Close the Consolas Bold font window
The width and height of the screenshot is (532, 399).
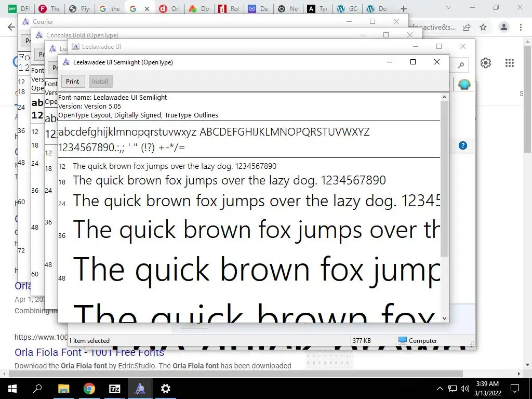tap(410, 35)
